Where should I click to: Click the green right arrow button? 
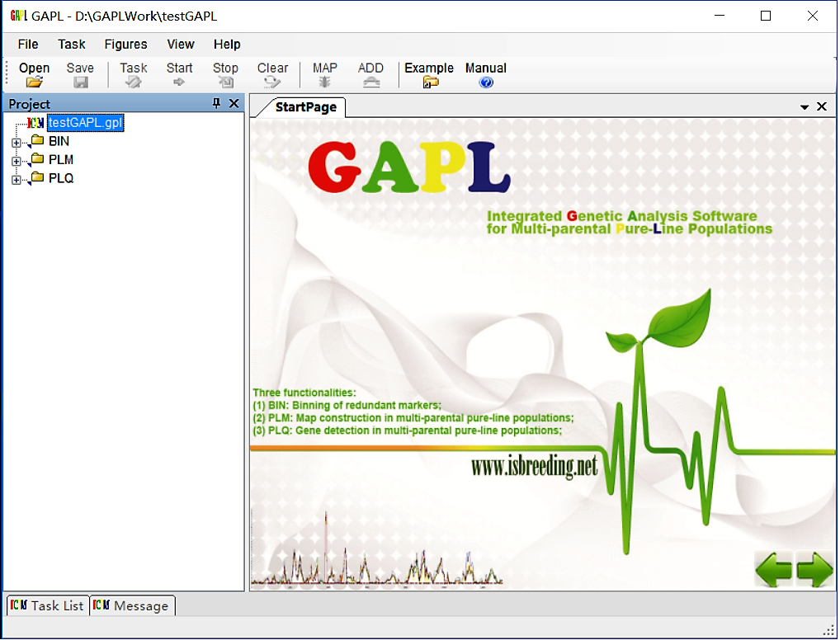click(x=814, y=569)
